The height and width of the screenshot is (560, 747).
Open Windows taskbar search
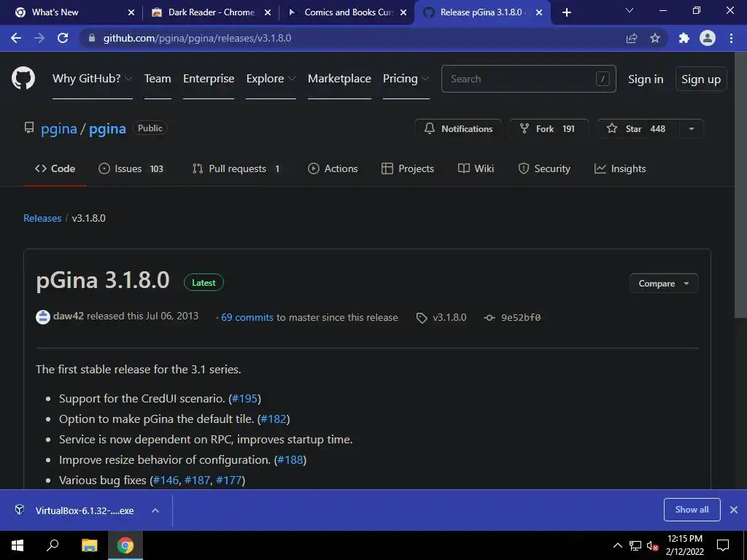pyautogui.click(x=53, y=545)
